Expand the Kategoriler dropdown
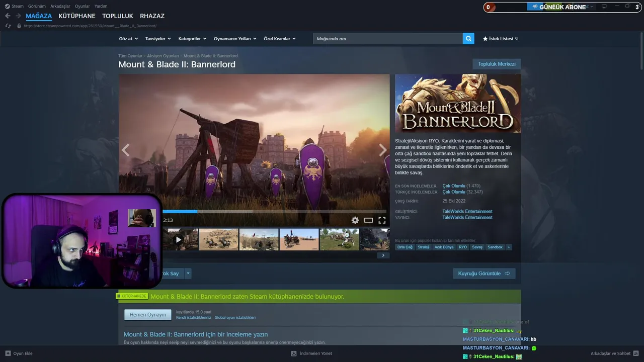The height and width of the screenshot is (362, 644). [x=192, y=39]
